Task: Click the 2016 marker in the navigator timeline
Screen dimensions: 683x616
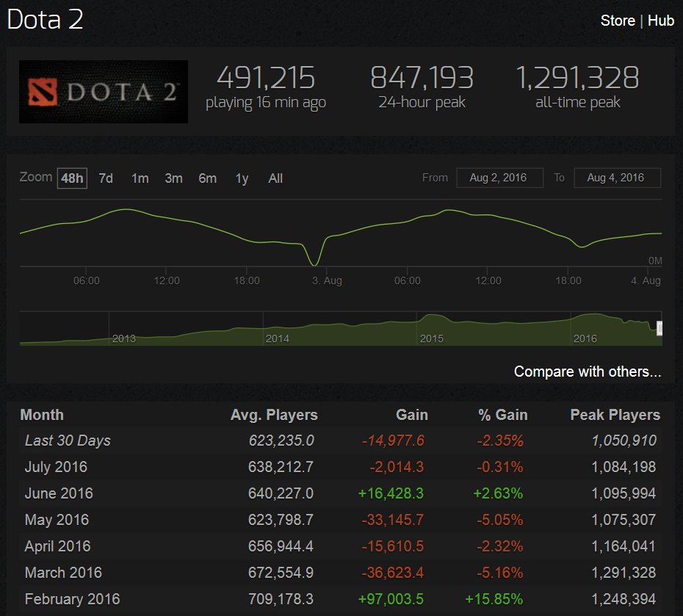Action: [585, 338]
